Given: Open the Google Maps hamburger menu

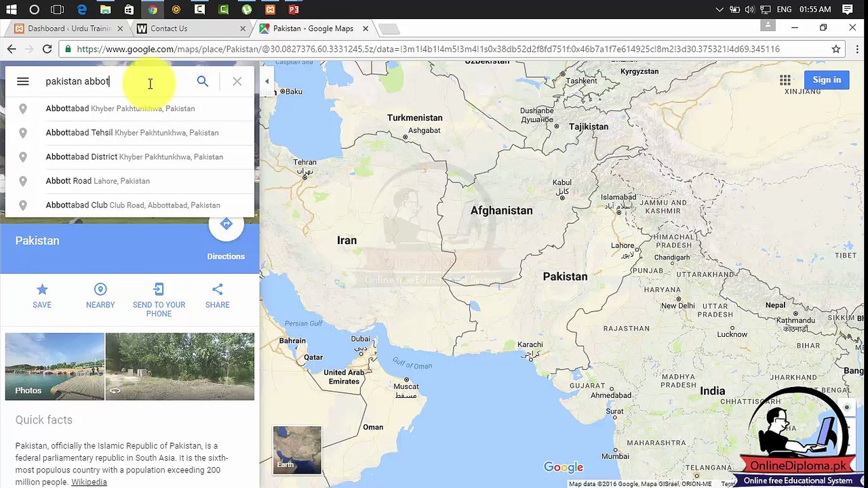Looking at the screenshot, I should click(x=22, y=81).
